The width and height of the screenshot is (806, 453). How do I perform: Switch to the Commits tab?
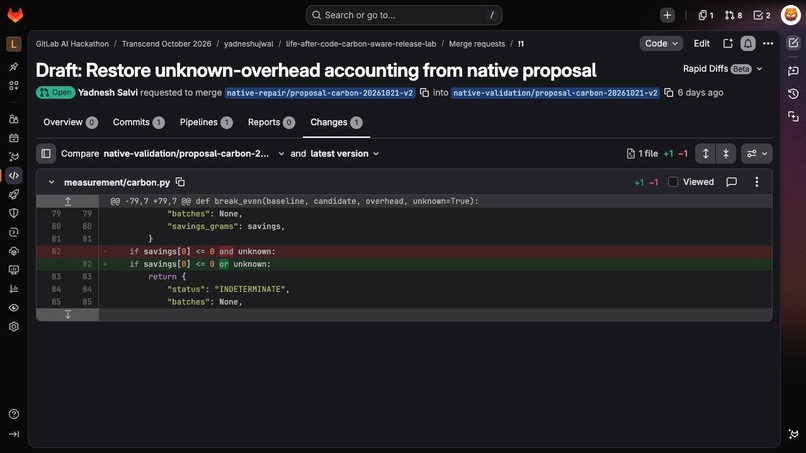coord(138,122)
